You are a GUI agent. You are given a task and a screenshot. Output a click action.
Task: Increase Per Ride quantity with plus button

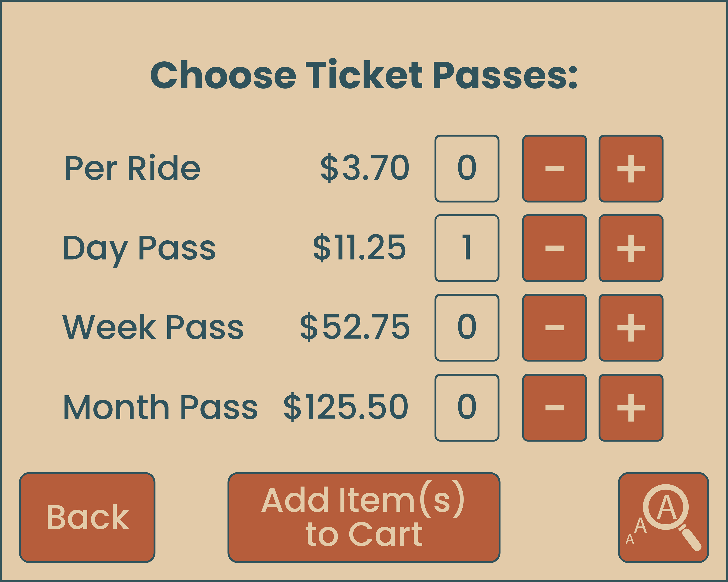pyautogui.click(x=631, y=169)
